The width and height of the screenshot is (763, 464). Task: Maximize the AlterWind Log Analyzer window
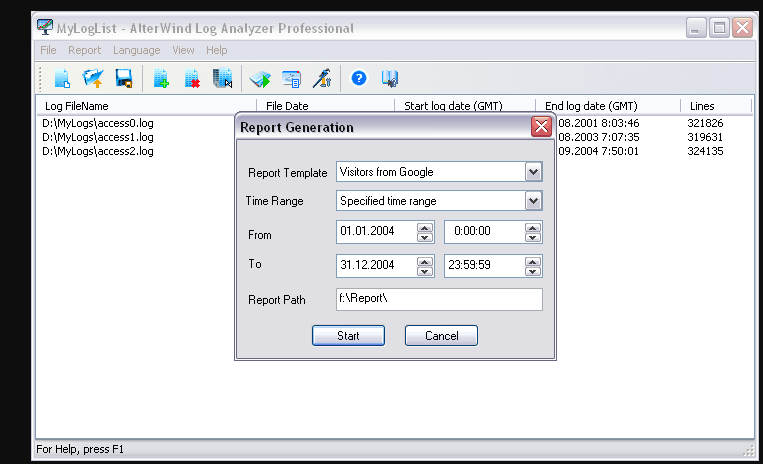tap(719, 28)
